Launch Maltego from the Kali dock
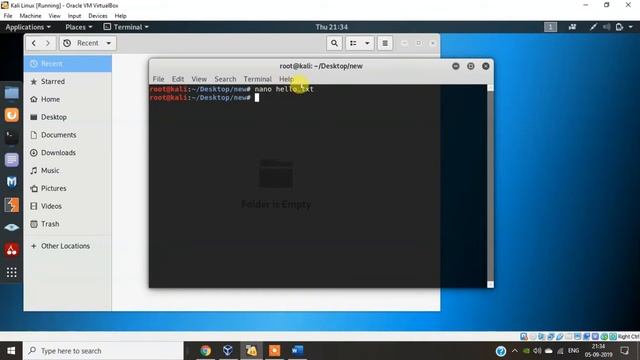 tap(11, 182)
